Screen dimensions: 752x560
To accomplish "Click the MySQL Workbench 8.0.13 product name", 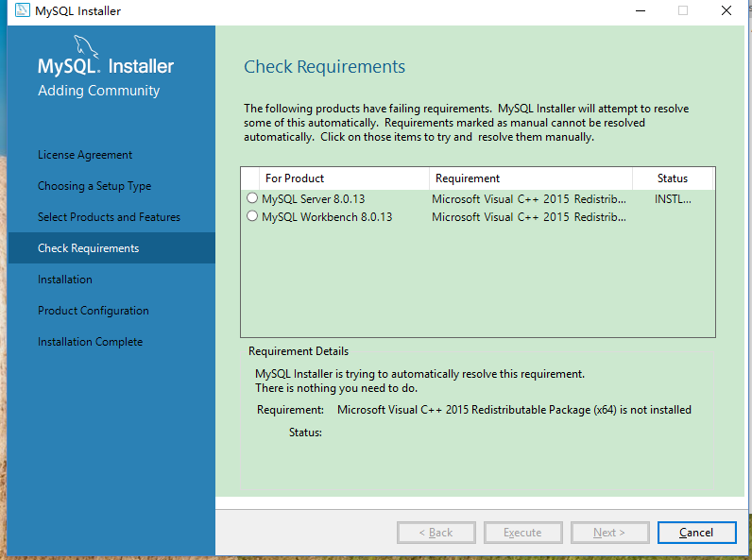I will [x=327, y=217].
